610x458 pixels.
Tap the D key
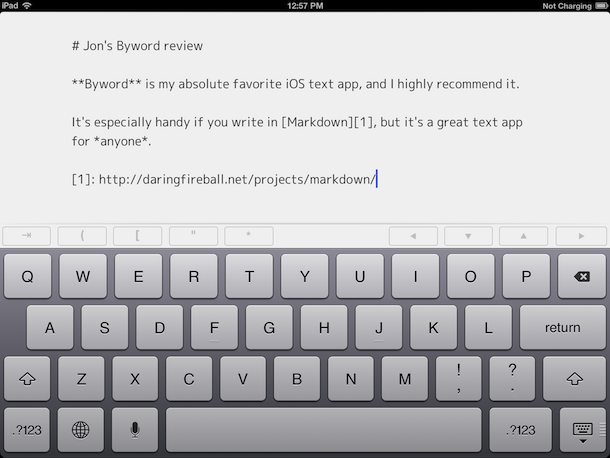[160, 327]
